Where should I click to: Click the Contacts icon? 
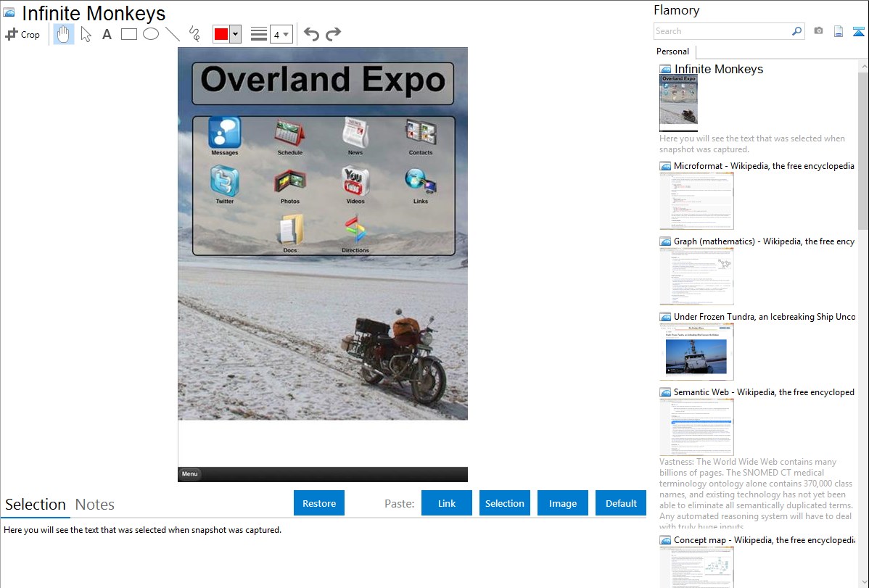421,133
